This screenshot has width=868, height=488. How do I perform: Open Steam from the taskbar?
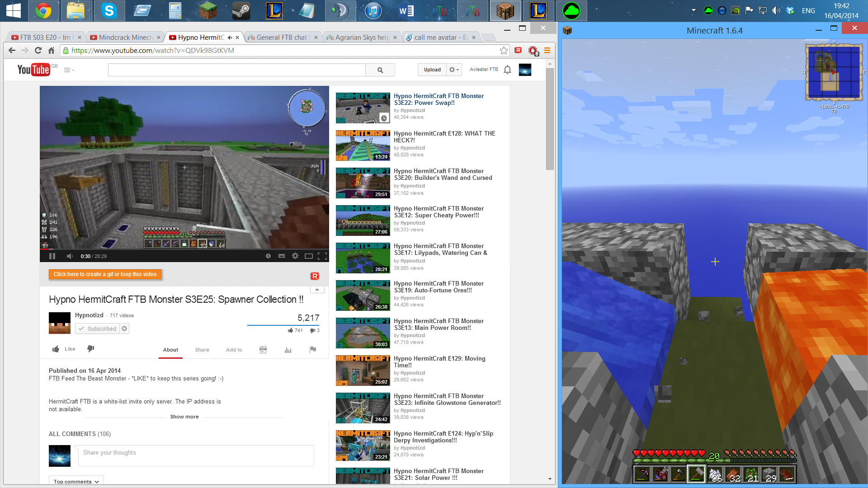241,11
